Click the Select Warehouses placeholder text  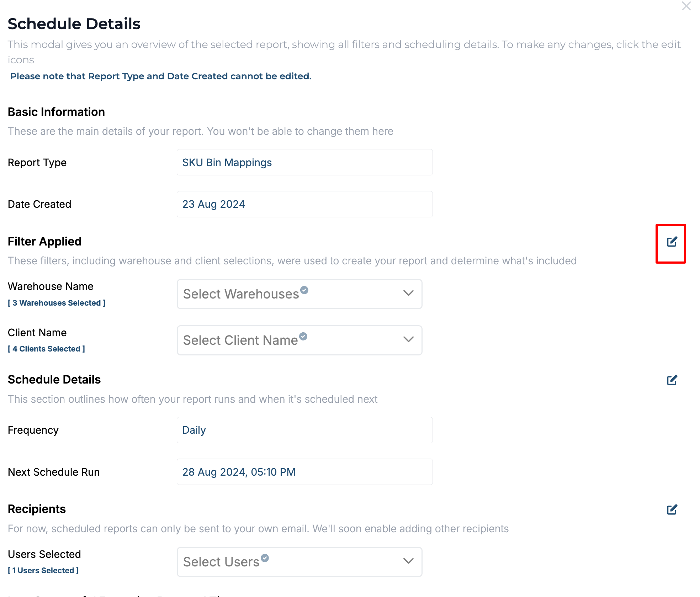(x=241, y=294)
